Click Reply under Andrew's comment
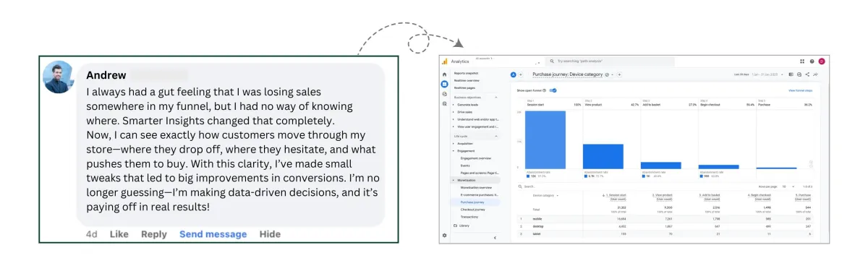868x271 pixels. [153, 234]
